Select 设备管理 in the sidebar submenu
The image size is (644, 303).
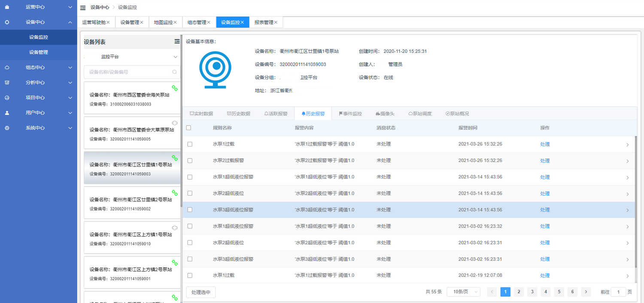pos(39,52)
